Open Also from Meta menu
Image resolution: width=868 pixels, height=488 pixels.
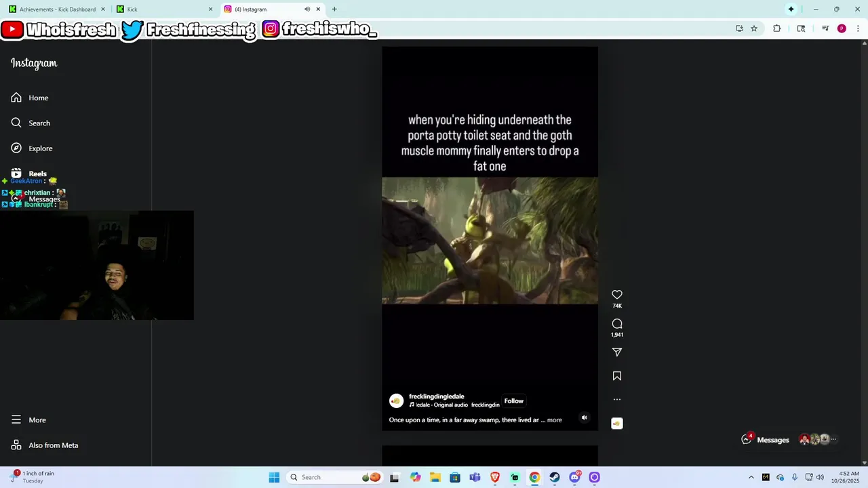pos(45,445)
